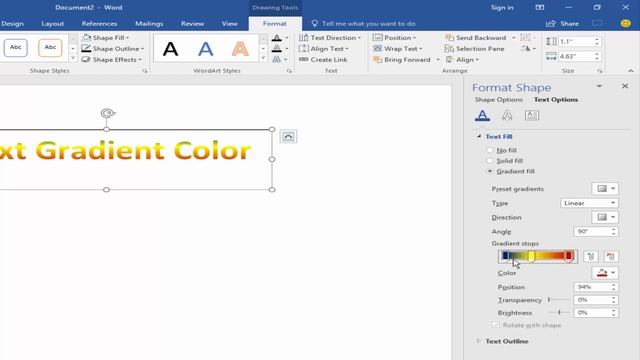This screenshot has height=360, width=640.
Task: Toggle Rotate with shape checkbox
Action: [496, 325]
